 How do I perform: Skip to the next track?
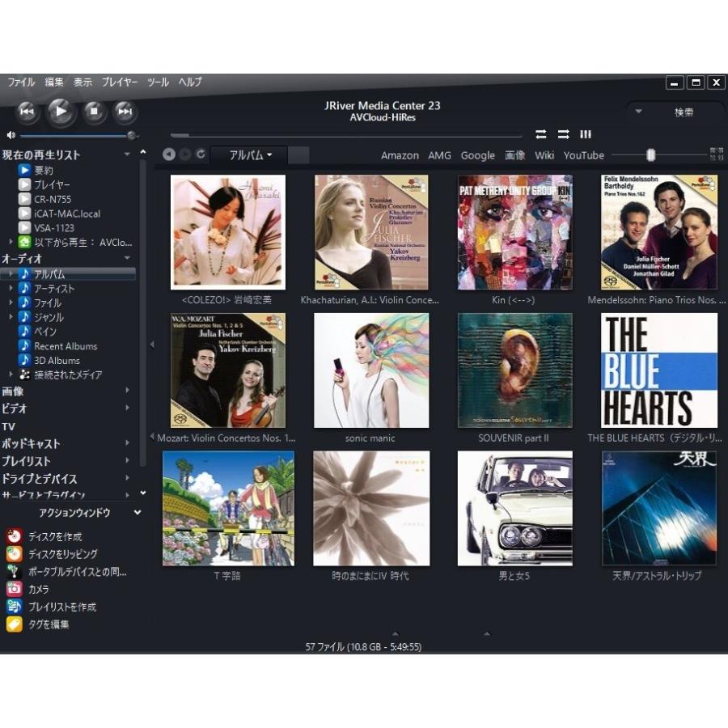(124, 111)
